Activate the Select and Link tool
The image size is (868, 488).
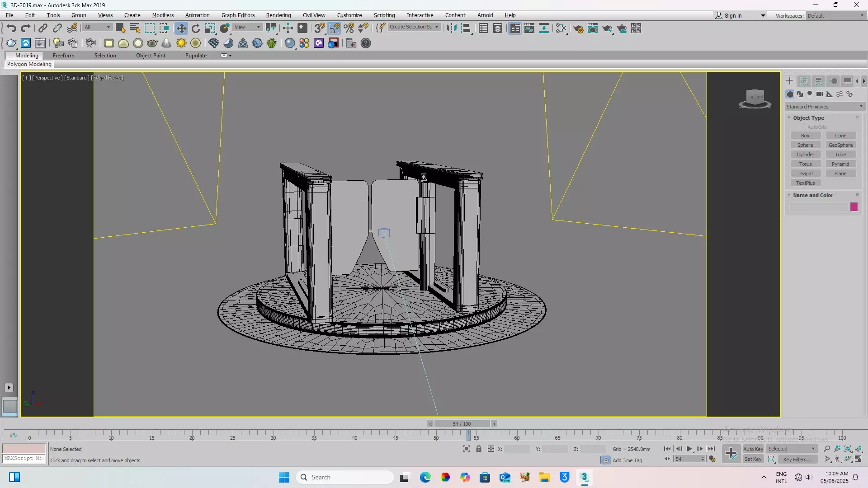tap(42, 28)
